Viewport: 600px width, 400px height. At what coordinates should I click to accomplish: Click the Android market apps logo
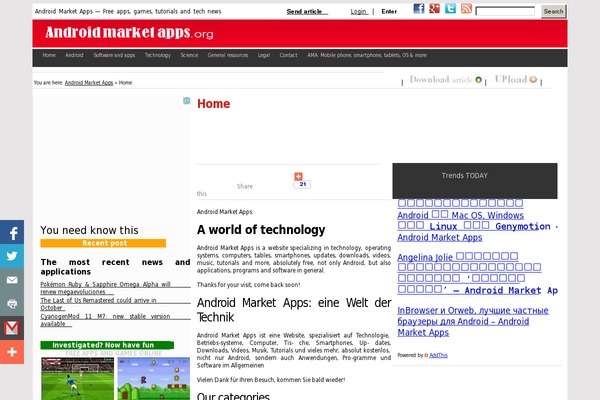[129, 33]
